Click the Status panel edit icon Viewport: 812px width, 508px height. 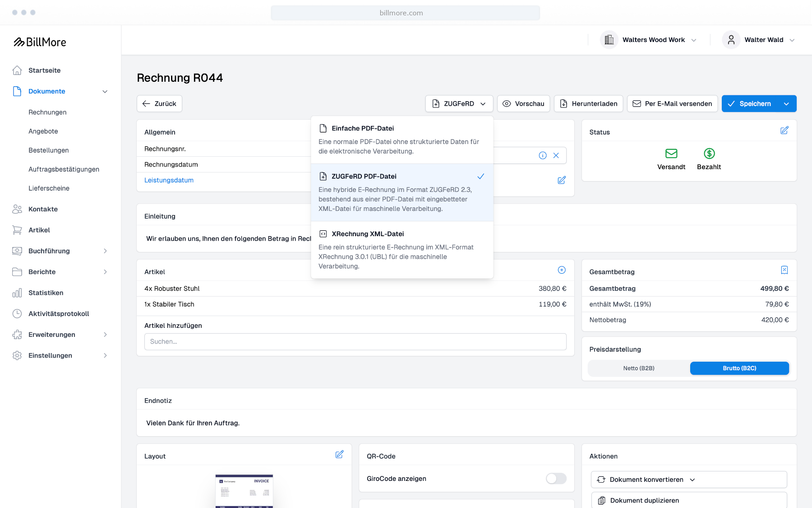[784, 130]
